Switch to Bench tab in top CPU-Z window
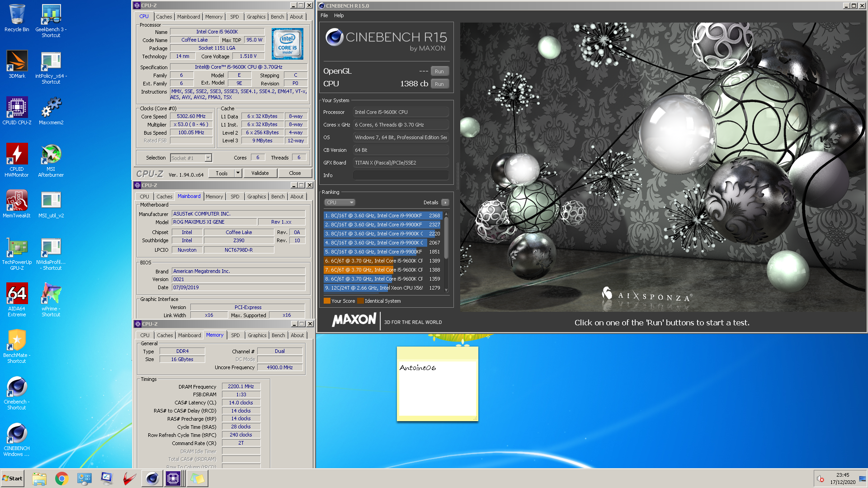868x488 pixels. (x=278, y=17)
